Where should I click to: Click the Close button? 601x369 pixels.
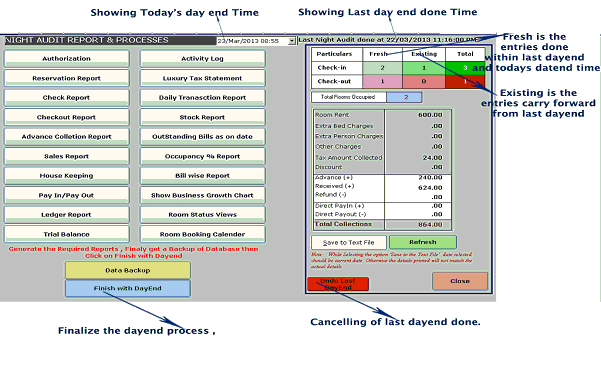460,281
